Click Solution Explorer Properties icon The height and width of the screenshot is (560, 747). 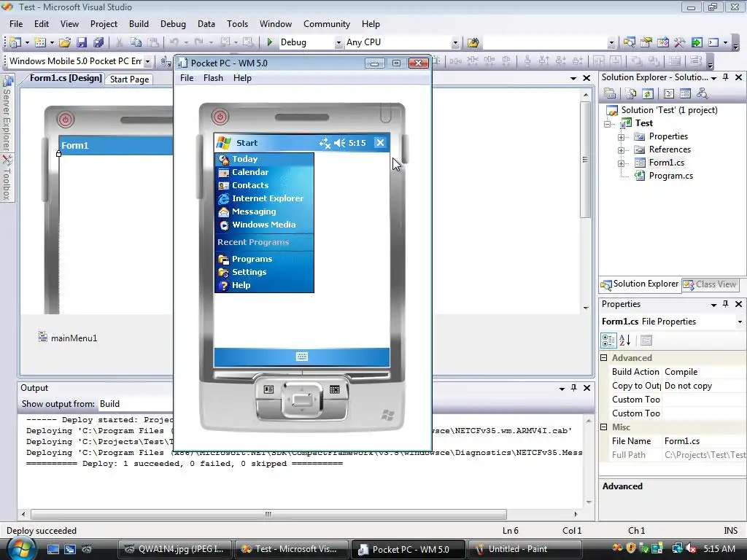(x=610, y=93)
